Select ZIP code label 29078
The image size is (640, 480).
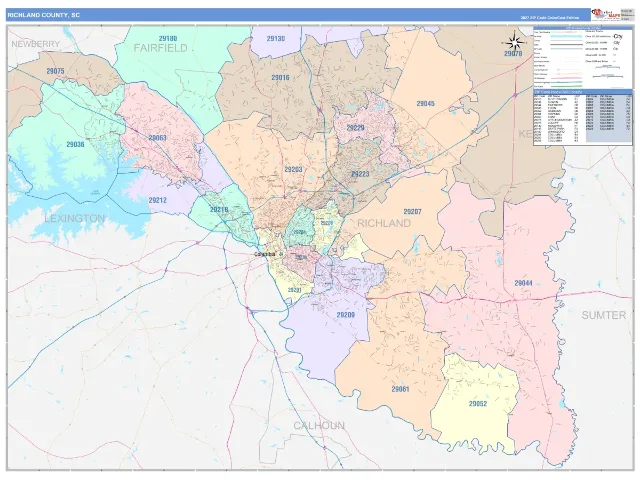click(x=513, y=53)
